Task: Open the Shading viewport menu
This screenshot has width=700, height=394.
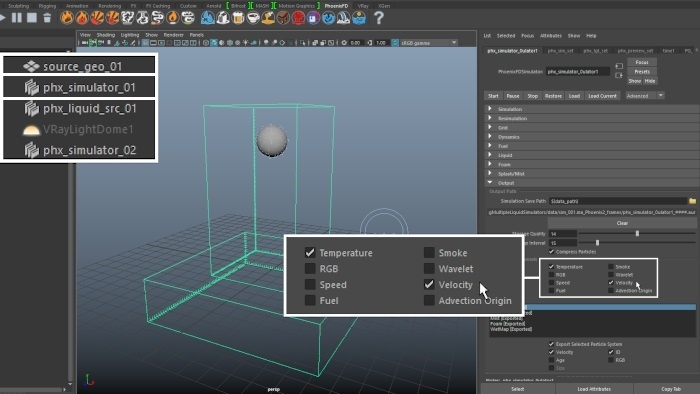Action: (106, 35)
